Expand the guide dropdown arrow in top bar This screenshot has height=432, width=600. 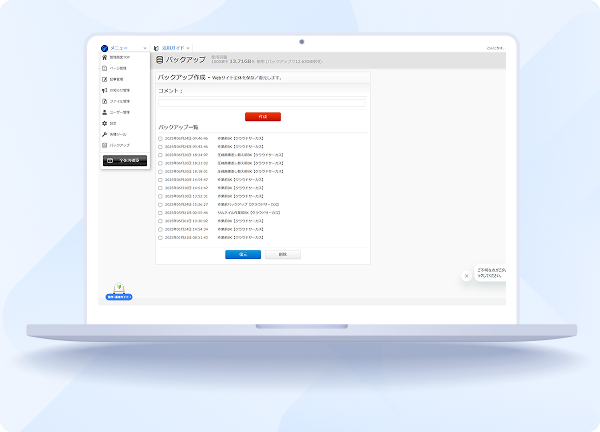pos(188,48)
